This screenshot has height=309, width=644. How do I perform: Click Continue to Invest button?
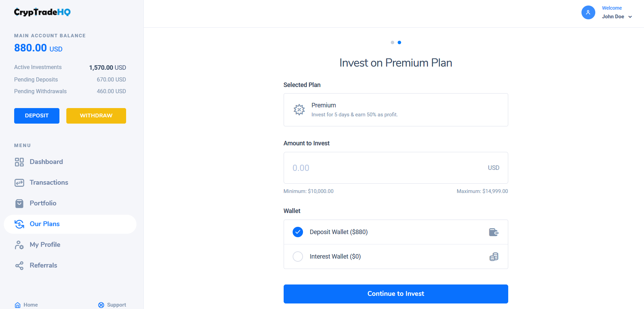click(x=396, y=294)
